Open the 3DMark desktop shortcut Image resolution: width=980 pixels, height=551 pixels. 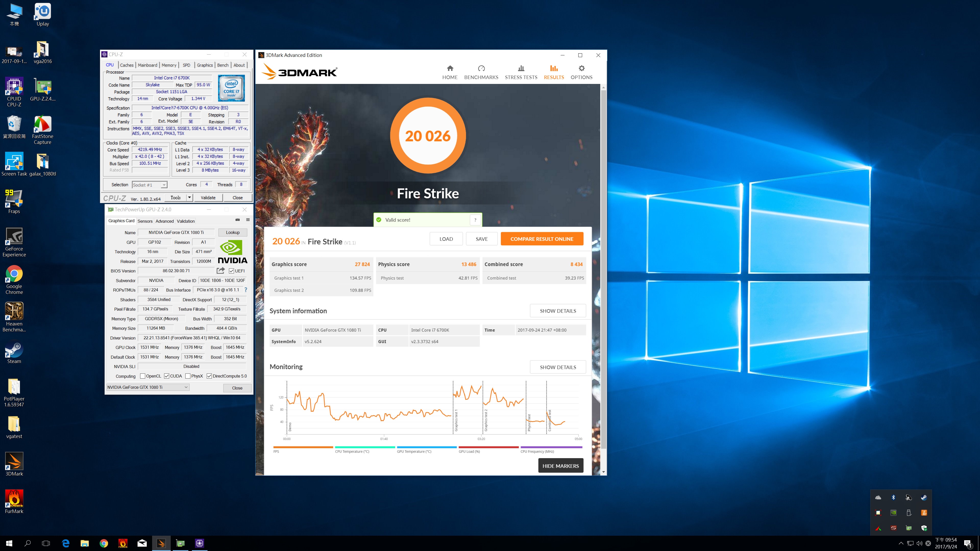pos(14,464)
